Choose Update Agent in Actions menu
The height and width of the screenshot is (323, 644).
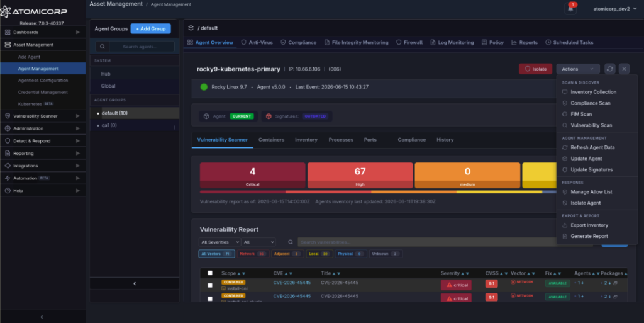click(597, 159)
